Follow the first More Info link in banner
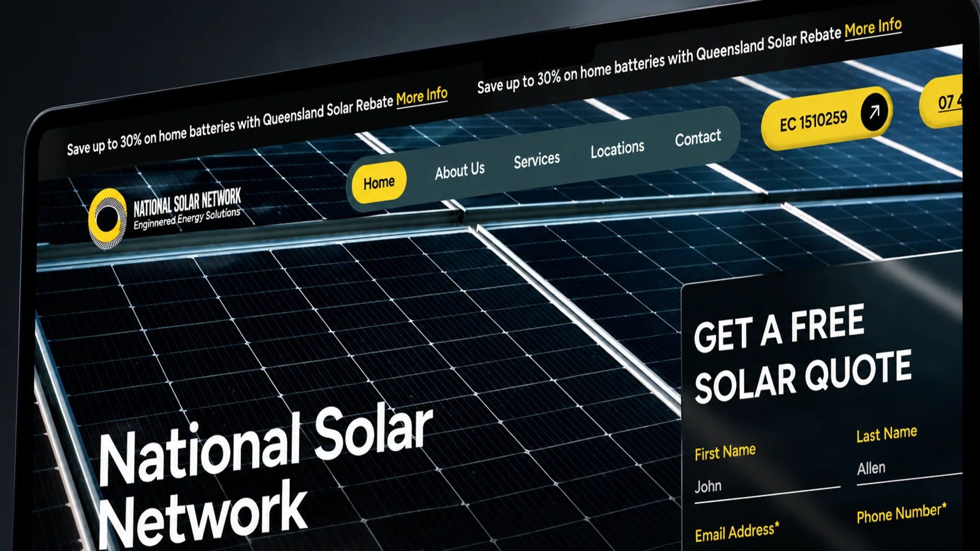The height and width of the screenshot is (551, 980). (422, 96)
